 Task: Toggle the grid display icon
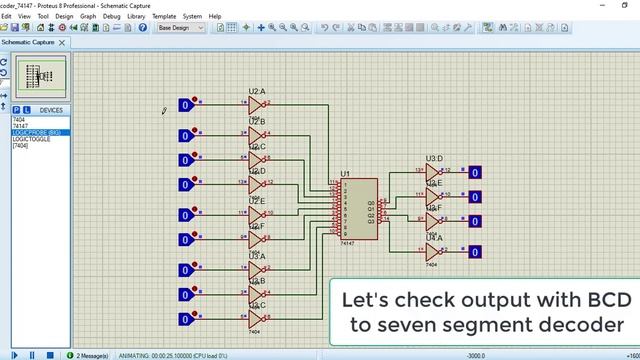coord(231,27)
